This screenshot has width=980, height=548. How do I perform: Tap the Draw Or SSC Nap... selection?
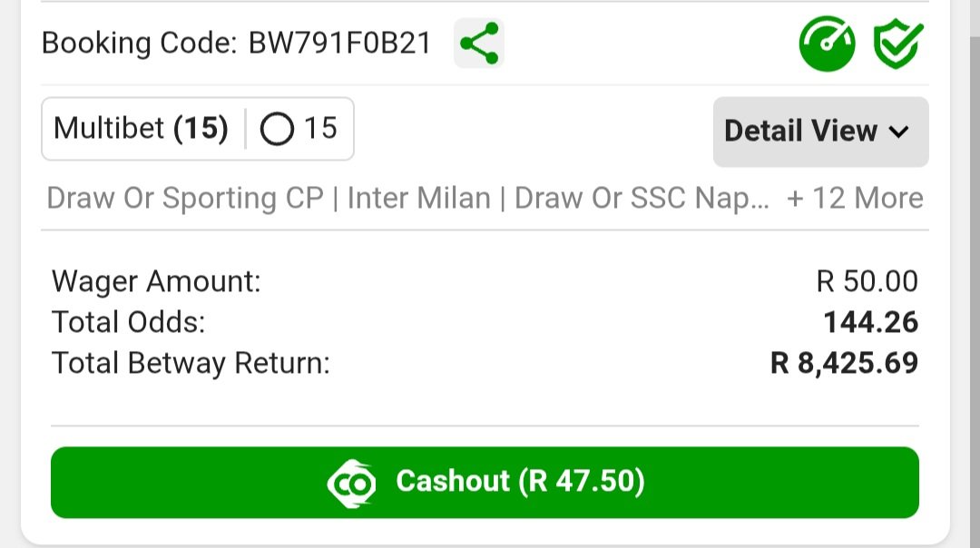tap(642, 198)
